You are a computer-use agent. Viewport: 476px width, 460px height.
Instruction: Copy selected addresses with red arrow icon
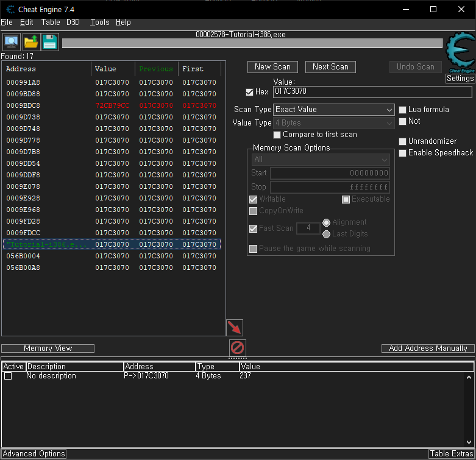click(x=235, y=327)
